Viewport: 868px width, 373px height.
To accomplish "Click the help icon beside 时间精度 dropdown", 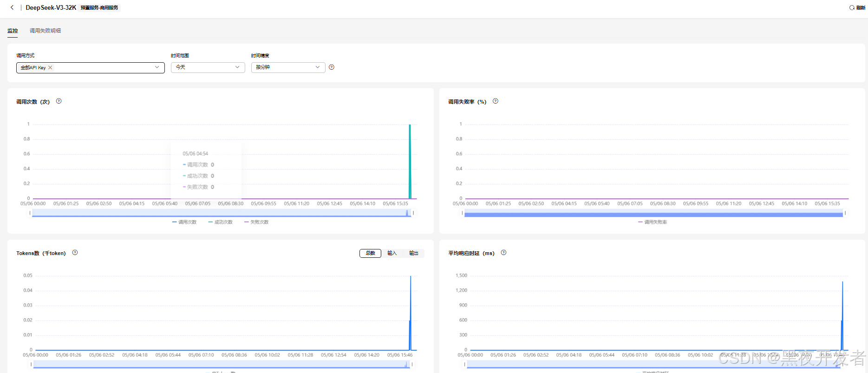I will tap(332, 67).
